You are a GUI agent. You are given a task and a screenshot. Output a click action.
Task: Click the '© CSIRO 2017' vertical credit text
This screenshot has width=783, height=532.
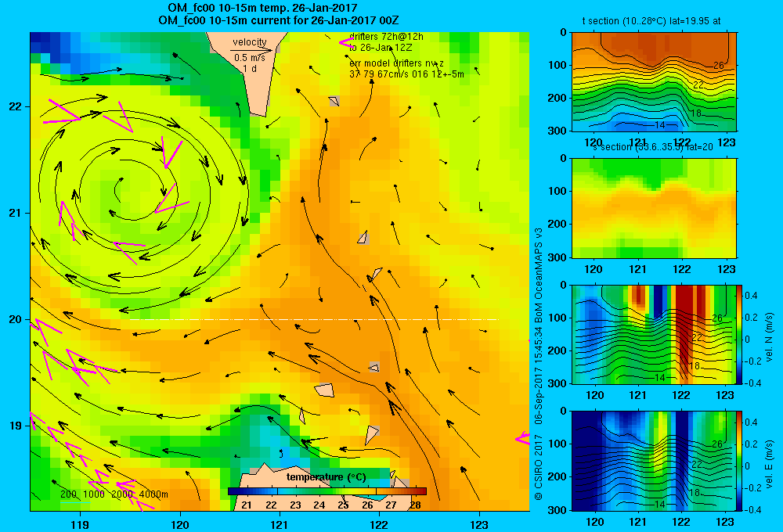pyautogui.click(x=539, y=467)
